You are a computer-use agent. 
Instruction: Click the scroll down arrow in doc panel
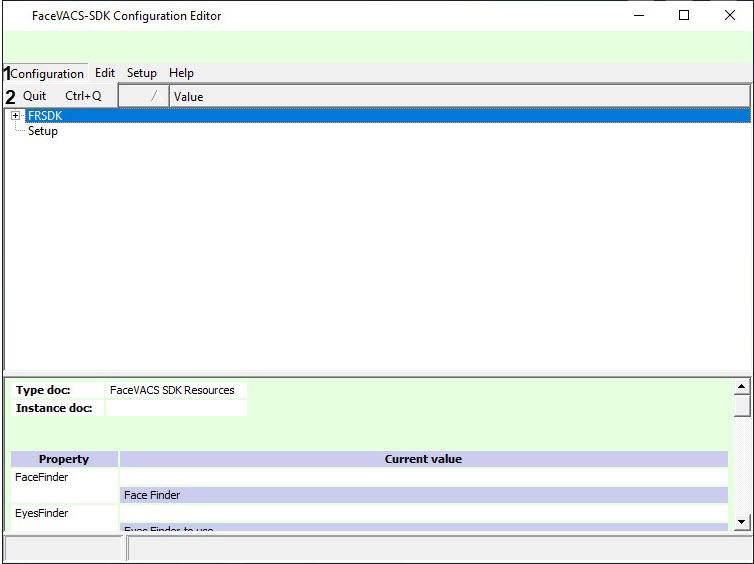tap(741, 522)
